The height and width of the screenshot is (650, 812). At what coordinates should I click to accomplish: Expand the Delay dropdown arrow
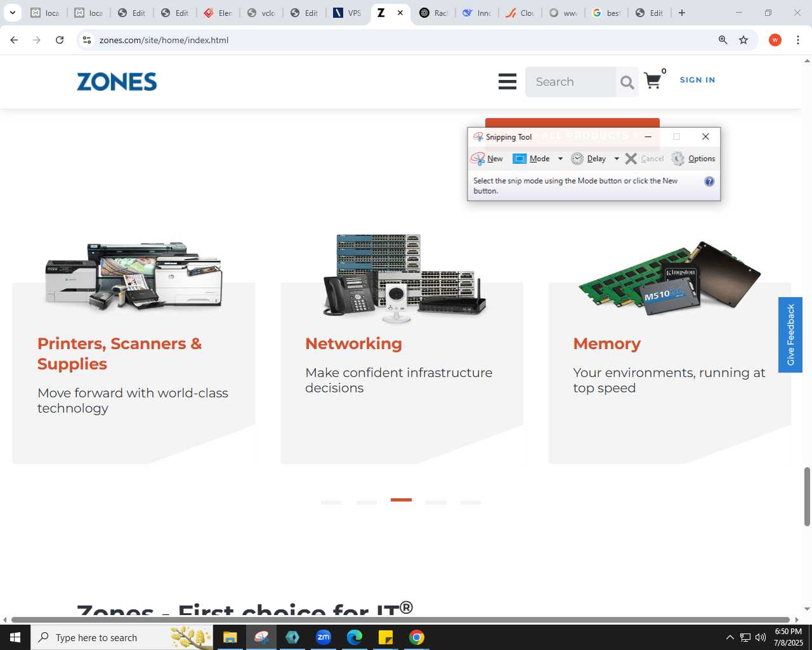[x=617, y=159]
